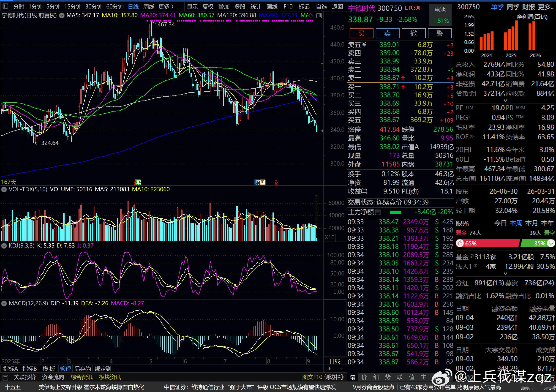
Task: Click the red 65% bullish bar
Action: click(x=488, y=243)
